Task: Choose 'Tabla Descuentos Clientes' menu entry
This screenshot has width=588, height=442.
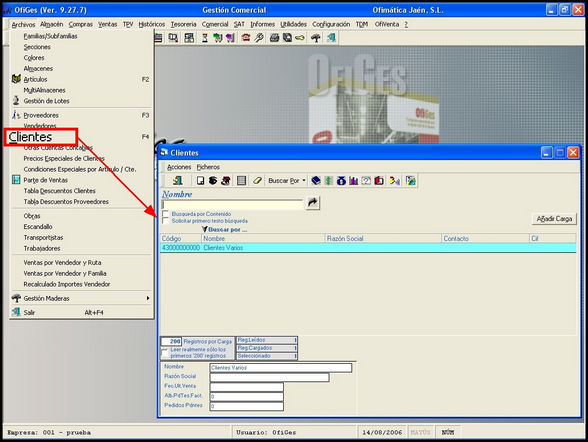Action: pyautogui.click(x=81, y=191)
